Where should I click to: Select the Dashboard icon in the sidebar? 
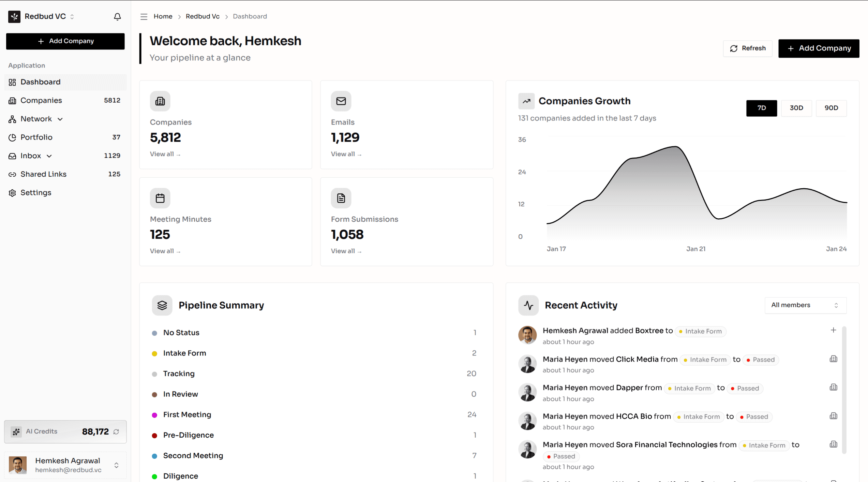click(x=13, y=82)
